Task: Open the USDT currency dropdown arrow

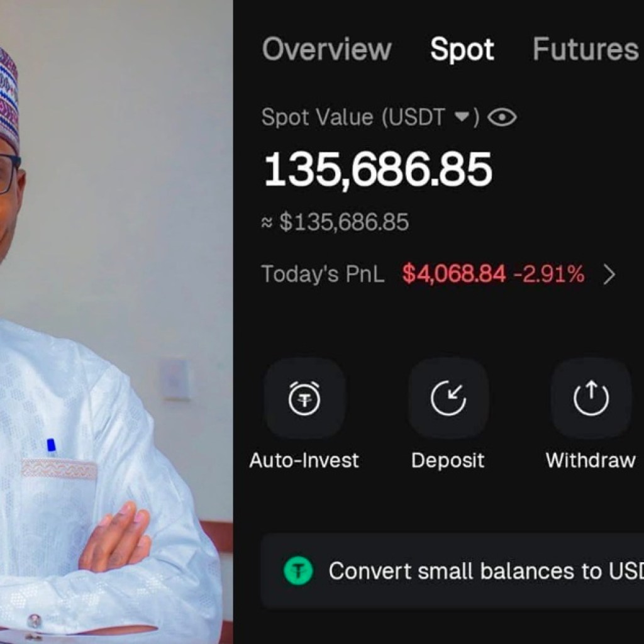Action: pyautogui.click(x=462, y=117)
